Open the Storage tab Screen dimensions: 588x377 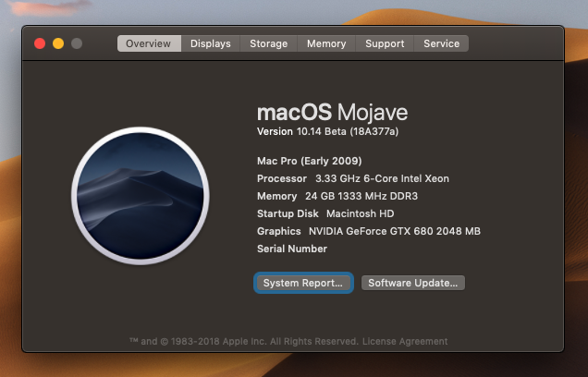tap(268, 43)
